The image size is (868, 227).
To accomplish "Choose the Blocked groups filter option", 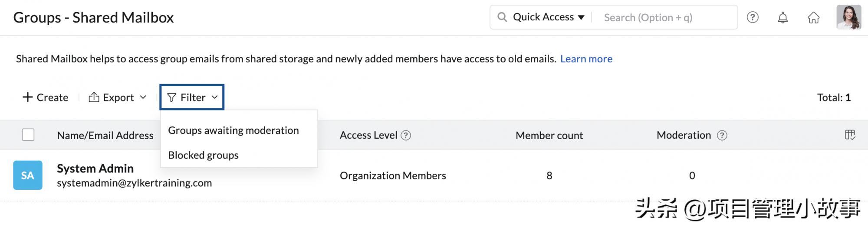I will click(203, 155).
